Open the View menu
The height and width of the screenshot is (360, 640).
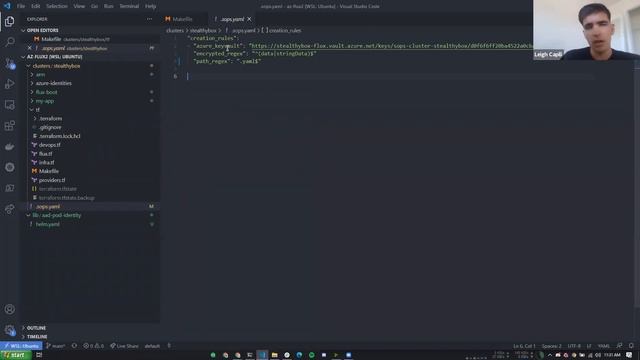coord(79,6)
